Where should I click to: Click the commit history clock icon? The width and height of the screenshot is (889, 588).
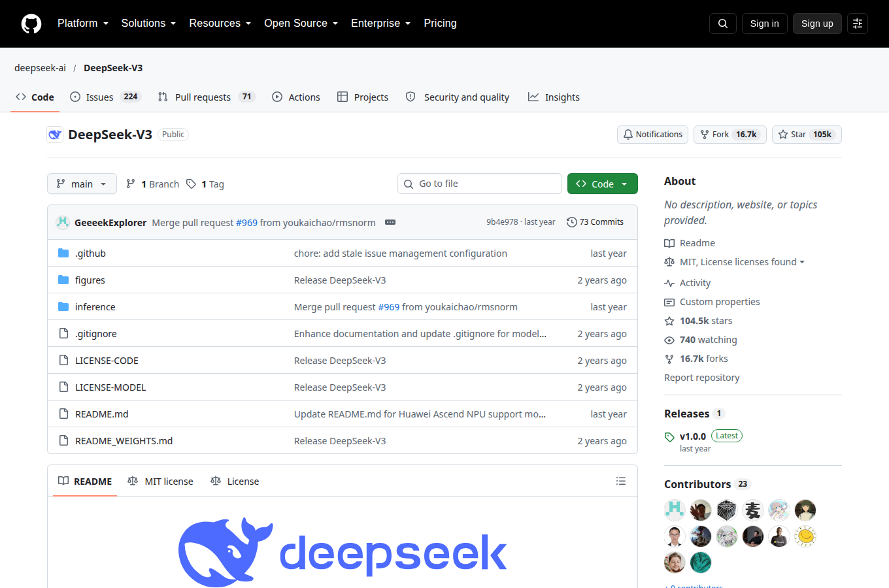click(x=572, y=222)
